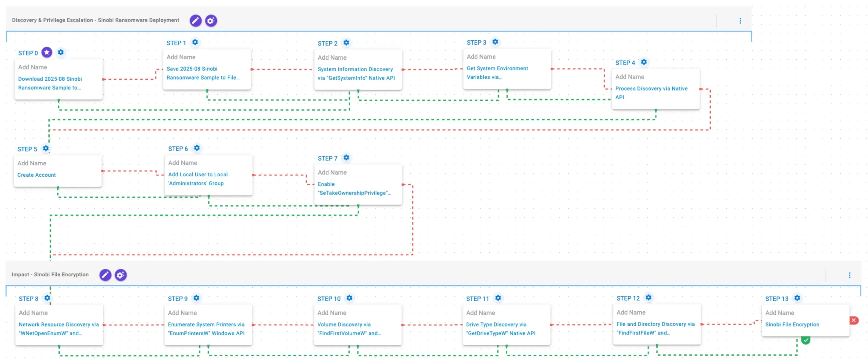Viewport: 868px width, 361px height.
Task: Click the star icon beside STEP 0
Action: [x=47, y=53]
